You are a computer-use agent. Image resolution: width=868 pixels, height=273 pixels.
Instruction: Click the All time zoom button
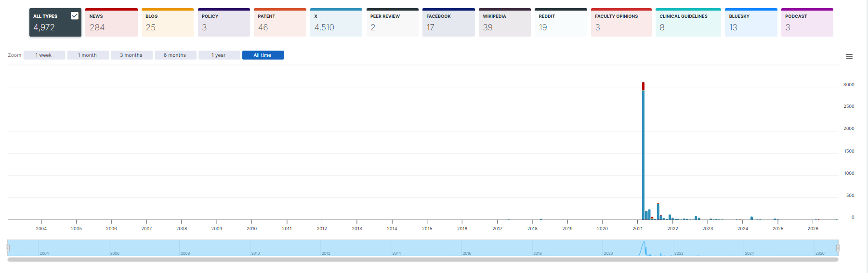click(263, 55)
